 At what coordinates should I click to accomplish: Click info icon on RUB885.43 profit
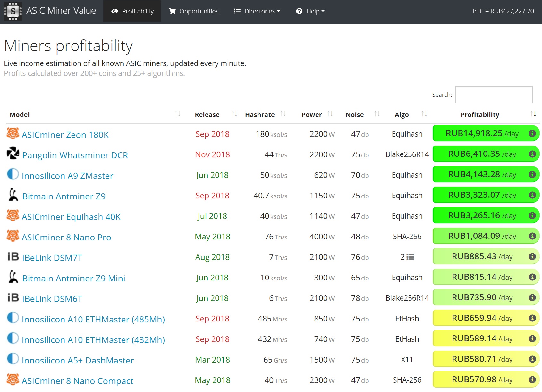pos(532,256)
